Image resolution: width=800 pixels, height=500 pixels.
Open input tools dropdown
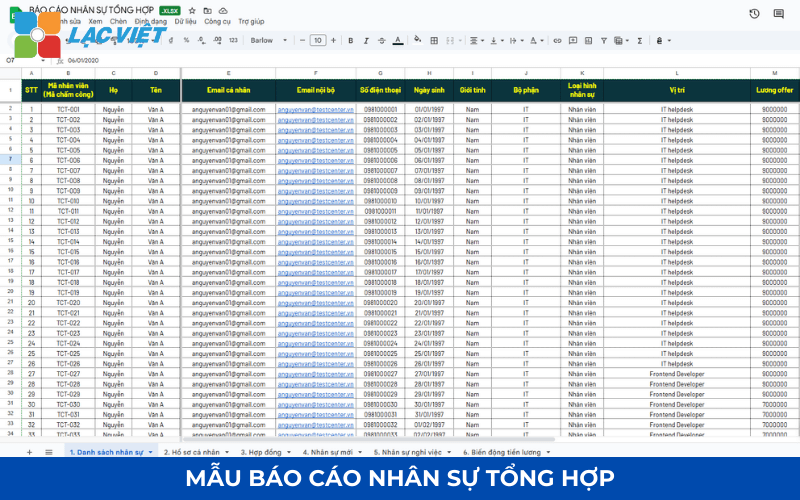663,40
